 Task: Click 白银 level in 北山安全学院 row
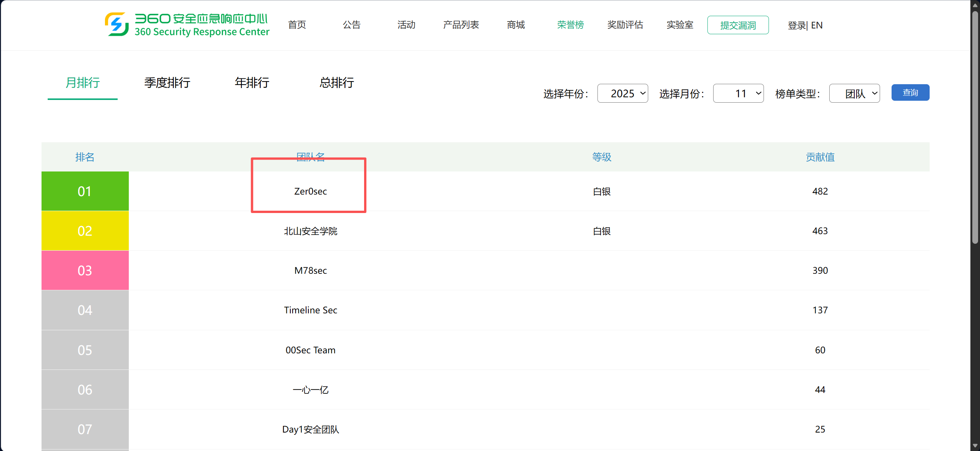coord(602,231)
